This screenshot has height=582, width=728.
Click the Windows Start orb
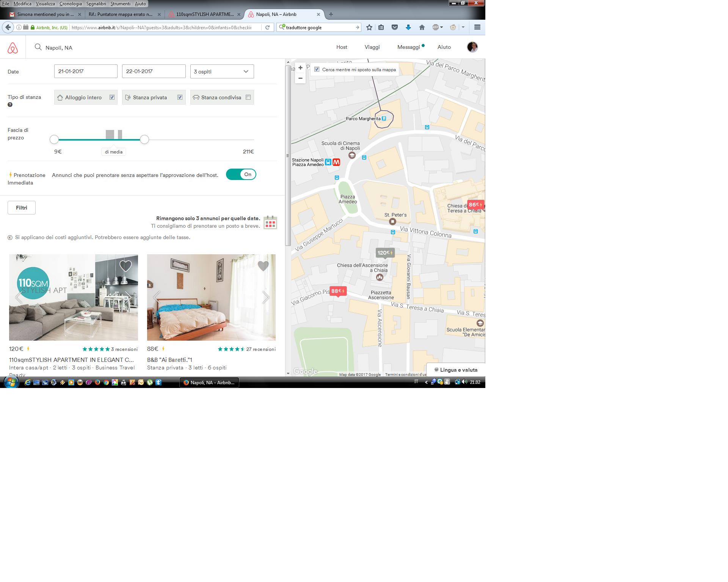pyautogui.click(x=11, y=382)
